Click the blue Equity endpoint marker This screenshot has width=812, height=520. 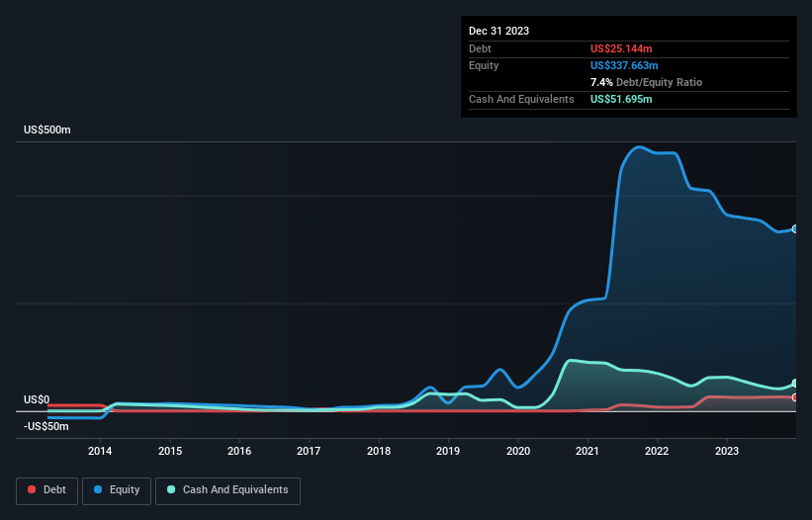pyautogui.click(x=795, y=229)
